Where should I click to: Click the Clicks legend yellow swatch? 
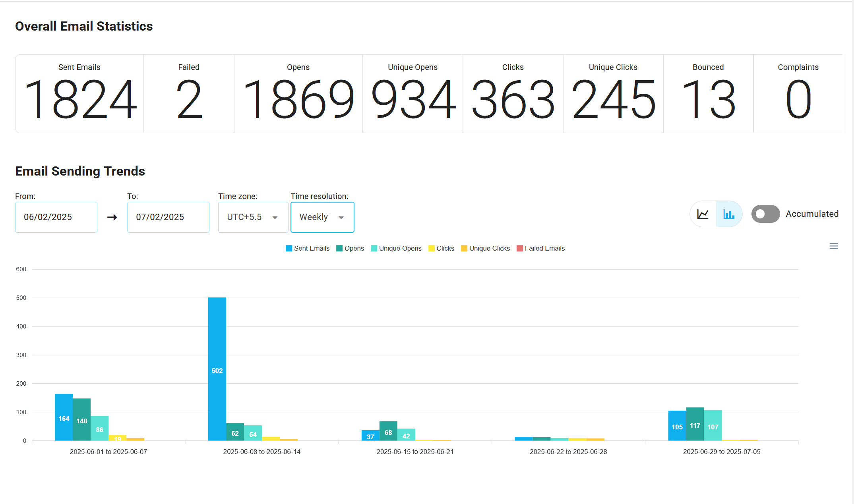432,248
